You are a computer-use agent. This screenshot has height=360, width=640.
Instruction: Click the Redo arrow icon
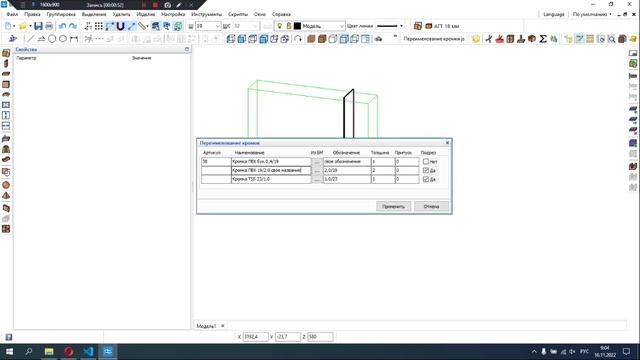point(73,26)
